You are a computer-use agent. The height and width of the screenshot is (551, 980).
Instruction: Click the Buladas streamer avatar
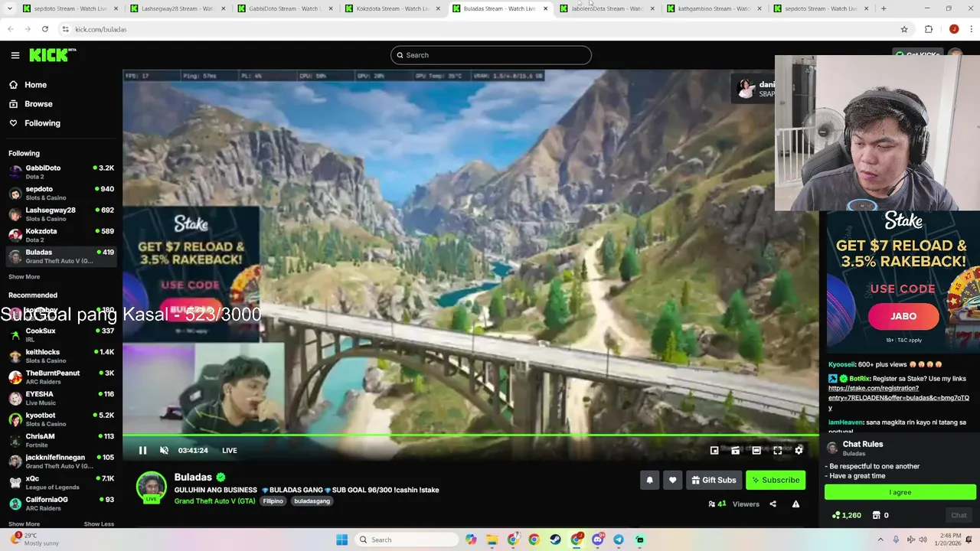[151, 487]
